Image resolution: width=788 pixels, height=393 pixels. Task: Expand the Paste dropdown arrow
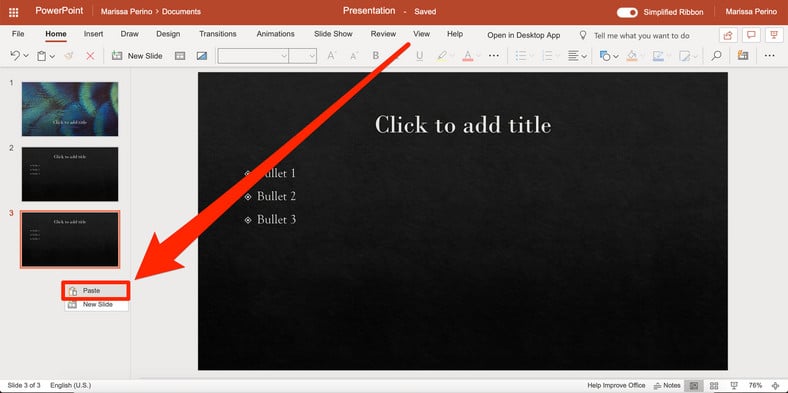[x=52, y=56]
